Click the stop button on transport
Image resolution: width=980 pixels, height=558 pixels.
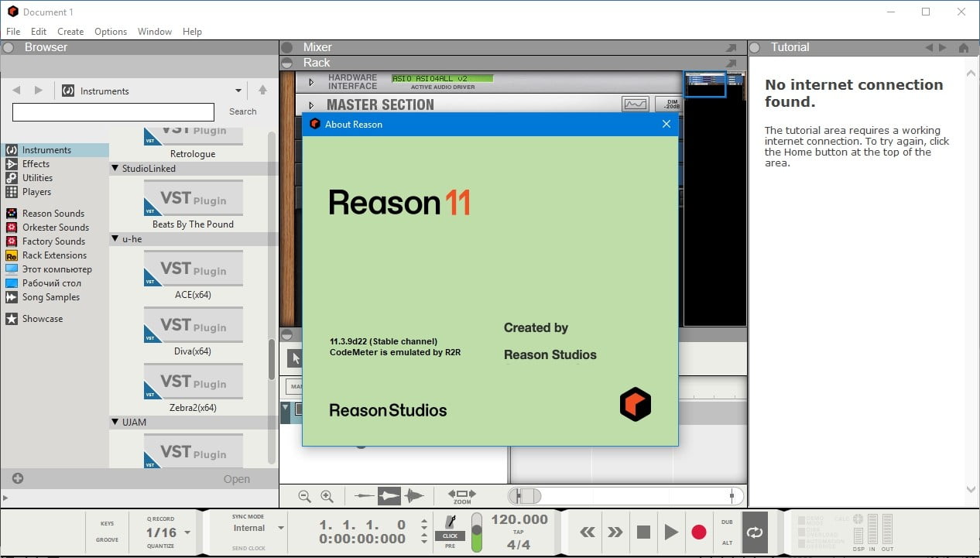643,532
